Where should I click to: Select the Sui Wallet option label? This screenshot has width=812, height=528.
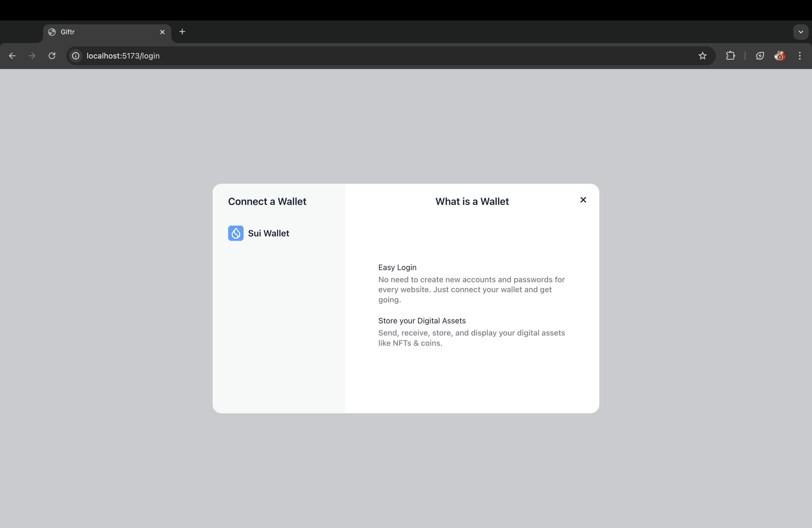(268, 233)
